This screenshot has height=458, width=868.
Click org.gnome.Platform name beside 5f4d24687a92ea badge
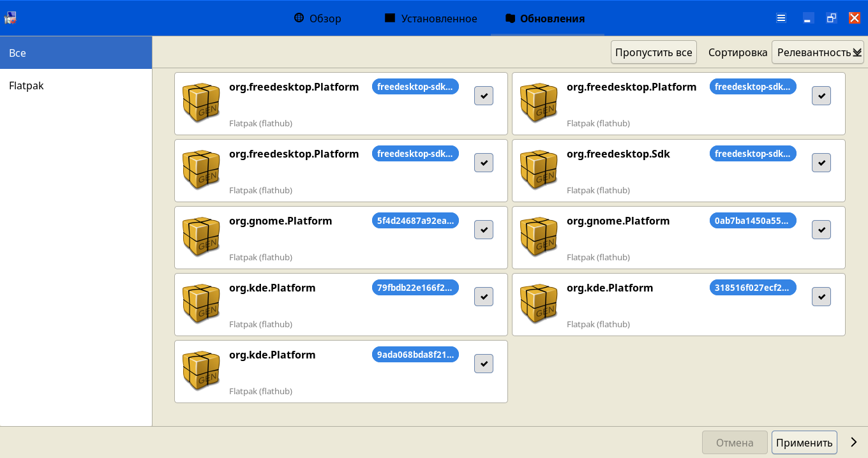(281, 221)
